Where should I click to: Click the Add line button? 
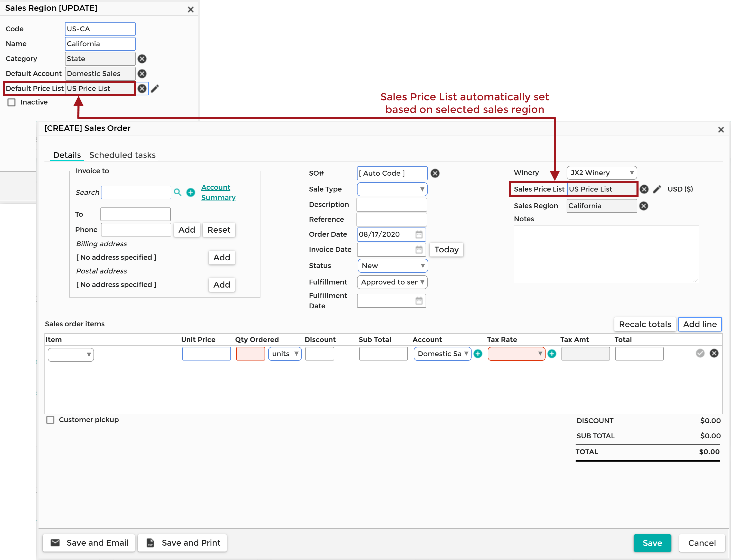coord(700,324)
